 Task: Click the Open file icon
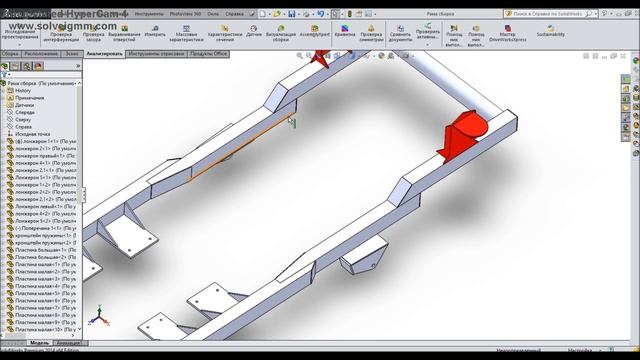click(277, 14)
